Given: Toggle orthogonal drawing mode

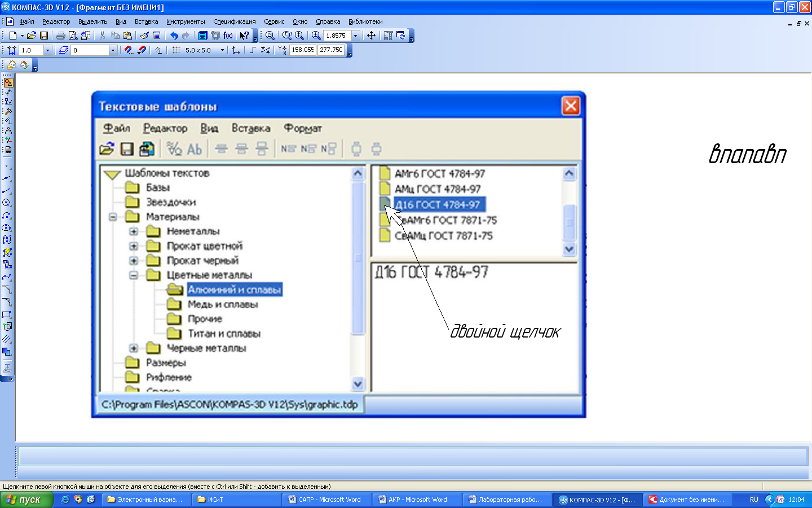Looking at the screenshot, I should (253, 50).
